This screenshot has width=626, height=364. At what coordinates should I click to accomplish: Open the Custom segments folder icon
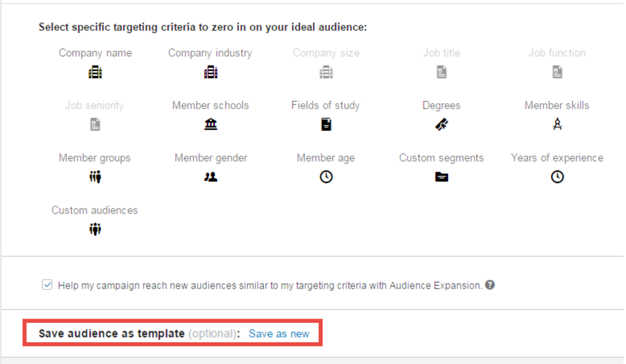442,177
